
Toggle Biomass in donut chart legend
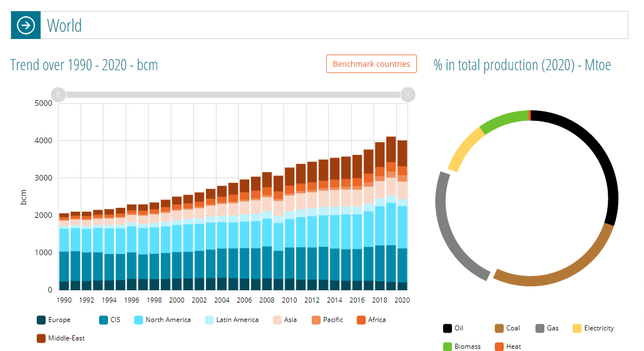(x=461, y=347)
